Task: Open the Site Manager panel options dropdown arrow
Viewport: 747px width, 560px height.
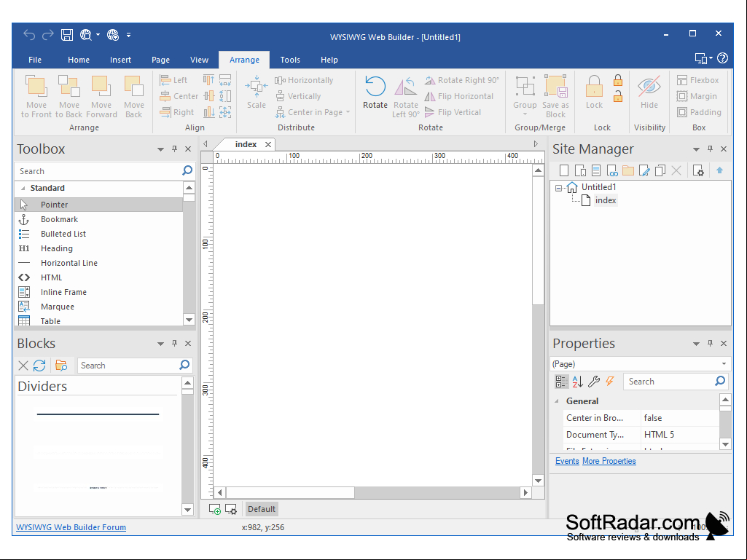Action: (x=696, y=149)
